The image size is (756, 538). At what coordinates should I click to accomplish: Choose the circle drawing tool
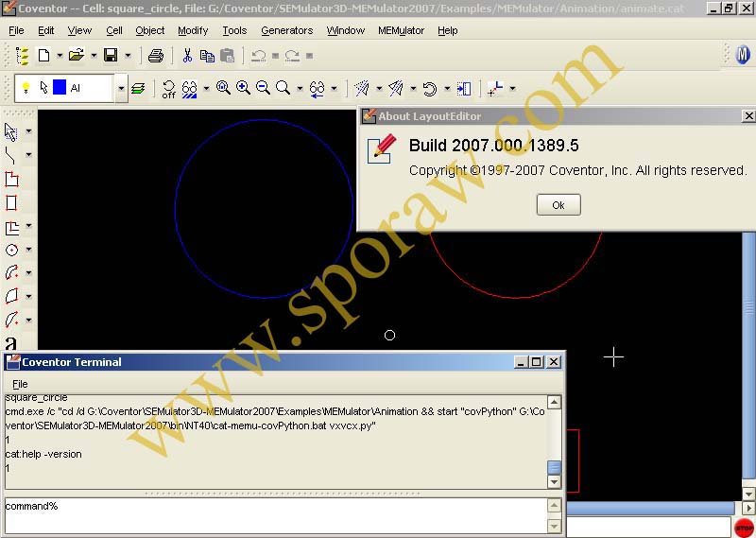pyautogui.click(x=11, y=251)
